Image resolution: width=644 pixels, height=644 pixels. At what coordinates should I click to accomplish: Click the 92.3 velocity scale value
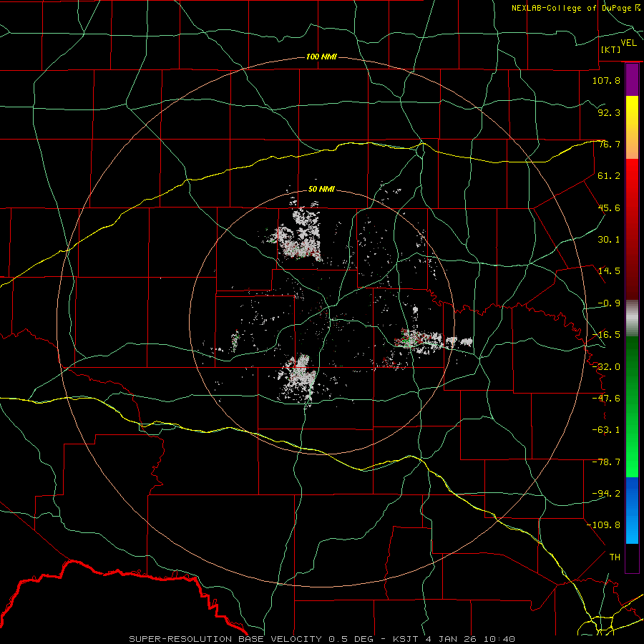609,112
